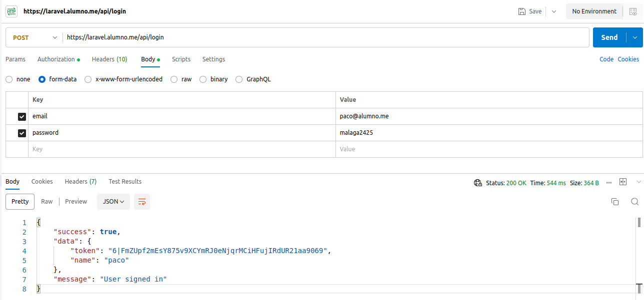
Task: Click the empty Key placeholder cell
Action: point(182,149)
